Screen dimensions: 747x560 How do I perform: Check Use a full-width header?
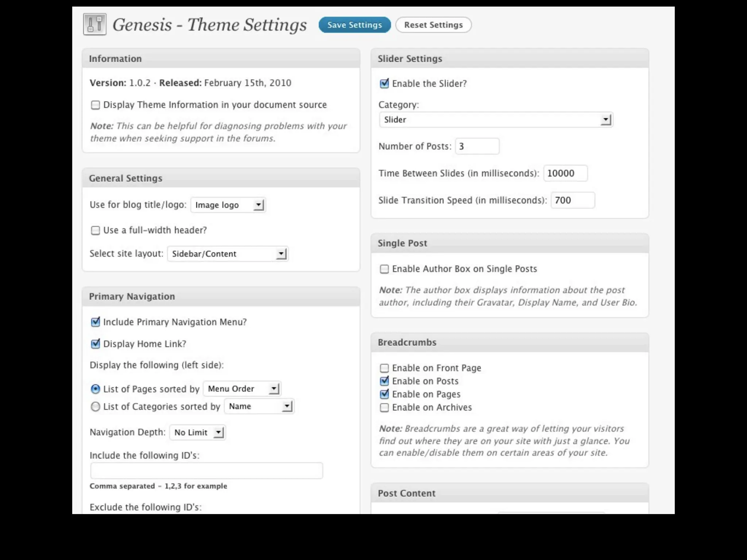point(95,230)
